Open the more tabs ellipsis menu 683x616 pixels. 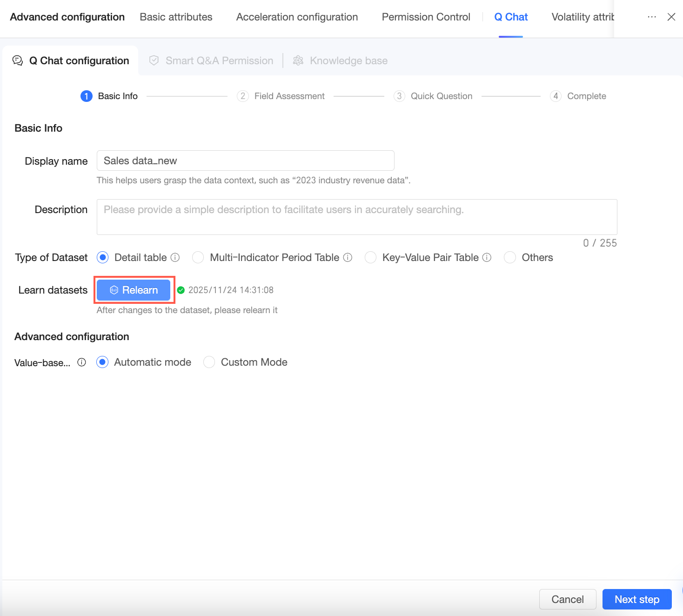pyautogui.click(x=652, y=17)
